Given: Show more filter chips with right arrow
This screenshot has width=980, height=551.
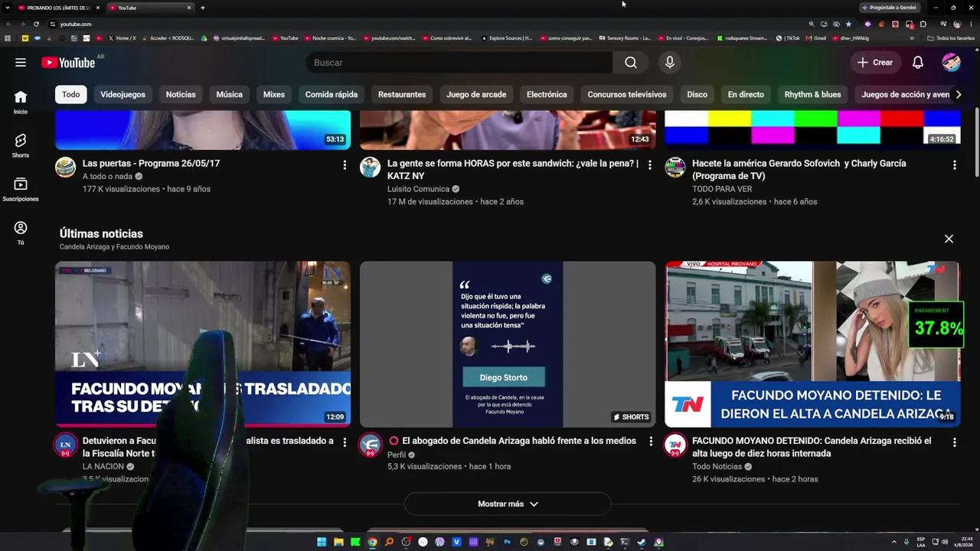Looking at the screenshot, I should pos(958,95).
